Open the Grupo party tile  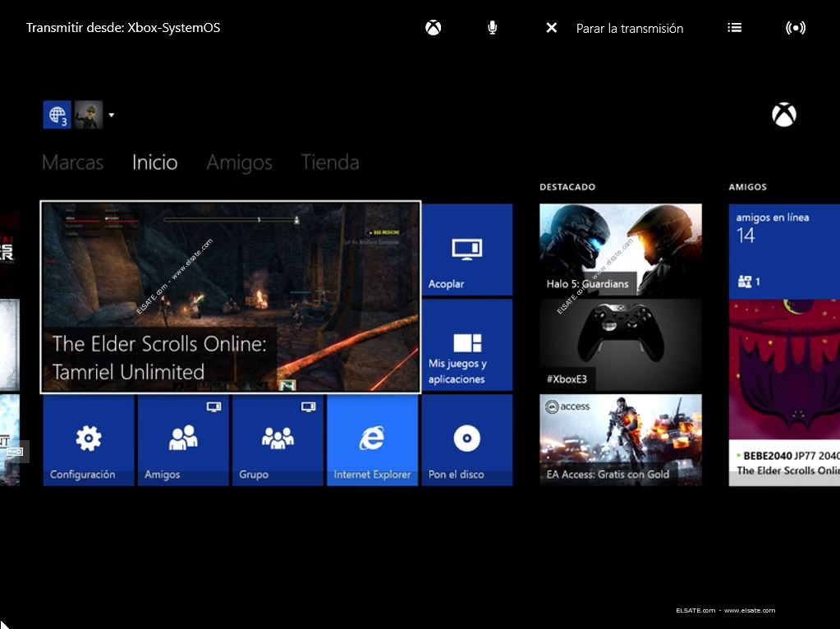tap(278, 440)
